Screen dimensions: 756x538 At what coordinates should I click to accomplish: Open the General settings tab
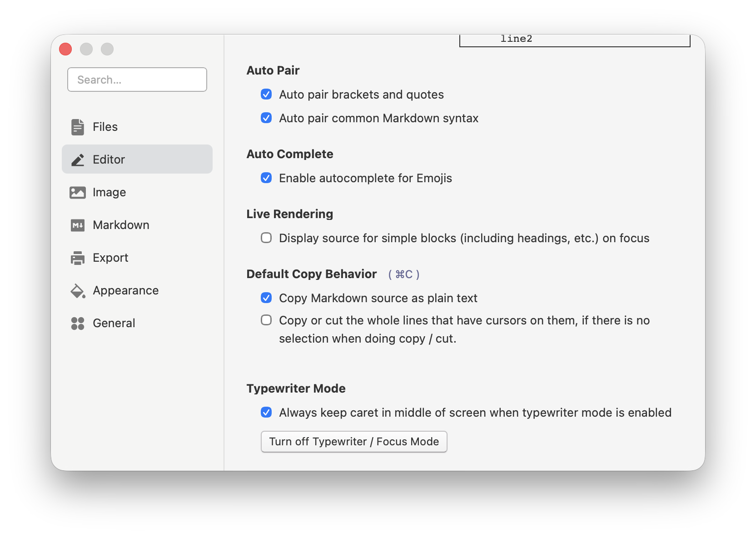pos(114,323)
